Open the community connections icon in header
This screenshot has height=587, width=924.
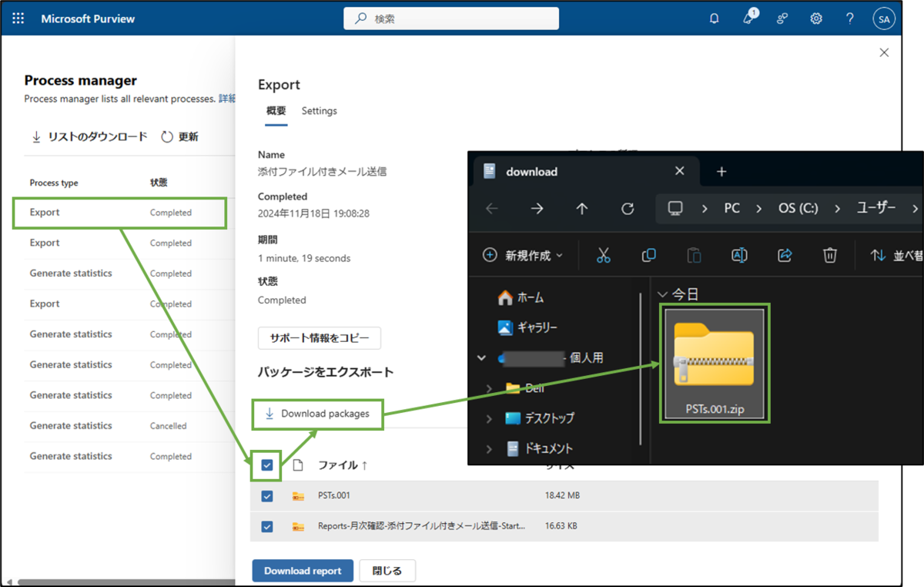coord(782,18)
